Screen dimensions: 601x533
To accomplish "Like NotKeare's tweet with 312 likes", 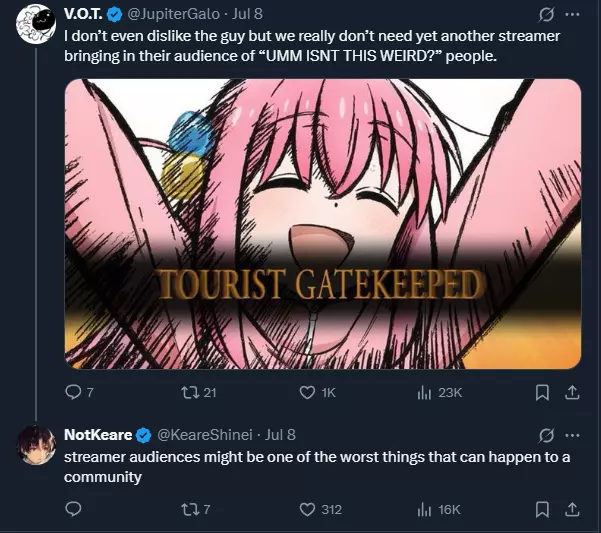I will click(307, 509).
